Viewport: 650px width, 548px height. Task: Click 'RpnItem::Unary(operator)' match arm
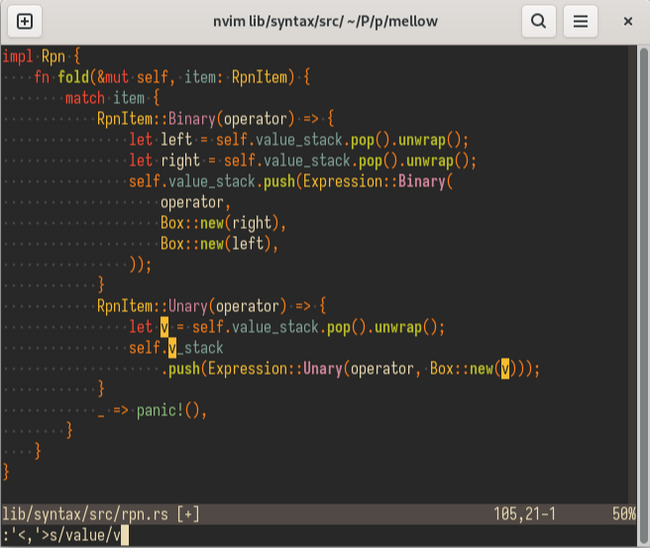pyautogui.click(x=192, y=306)
